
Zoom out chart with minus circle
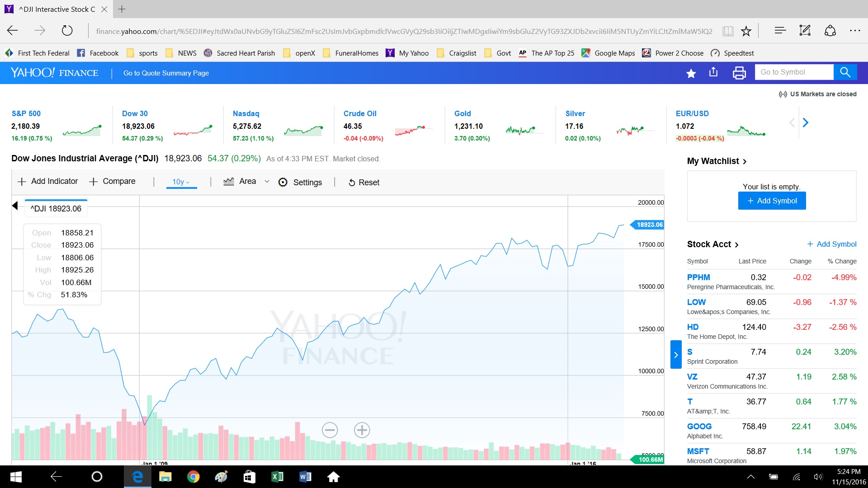[330, 430]
